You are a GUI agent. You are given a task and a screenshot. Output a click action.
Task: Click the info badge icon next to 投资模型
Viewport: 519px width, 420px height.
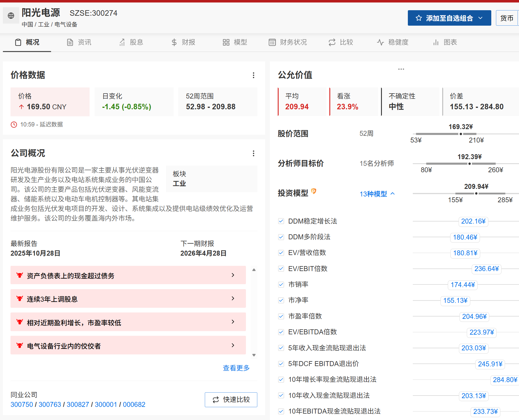pyautogui.click(x=314, y=191)
